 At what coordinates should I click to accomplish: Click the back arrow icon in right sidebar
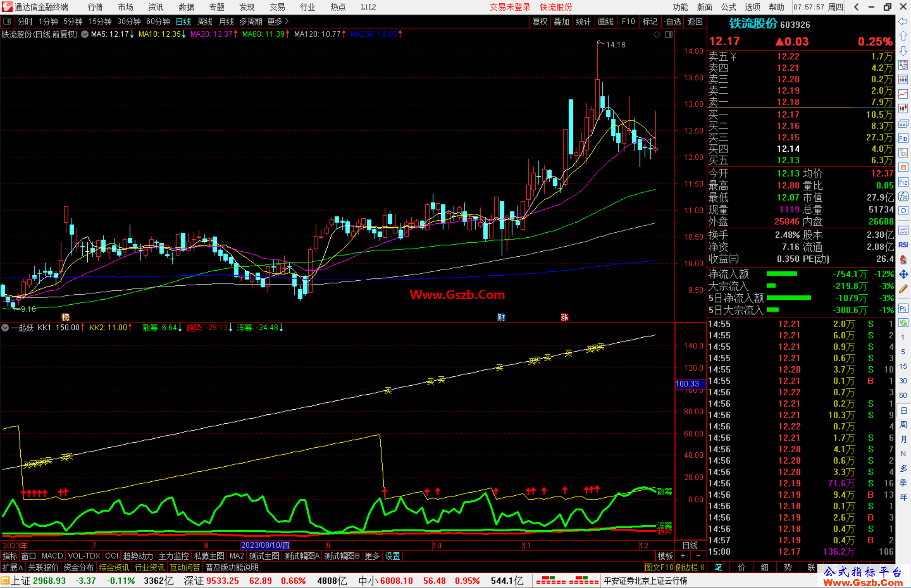[903, 21]
